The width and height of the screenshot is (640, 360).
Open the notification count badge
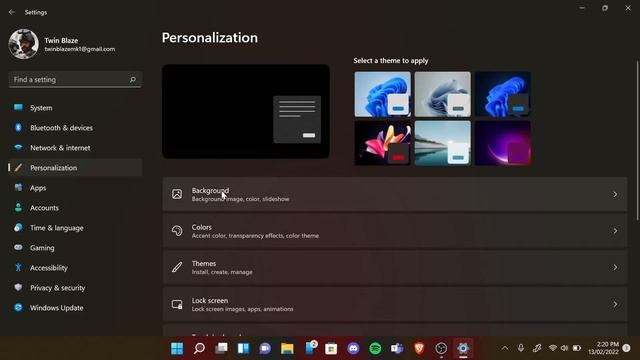pyautogui.click(x=627, y=348)
